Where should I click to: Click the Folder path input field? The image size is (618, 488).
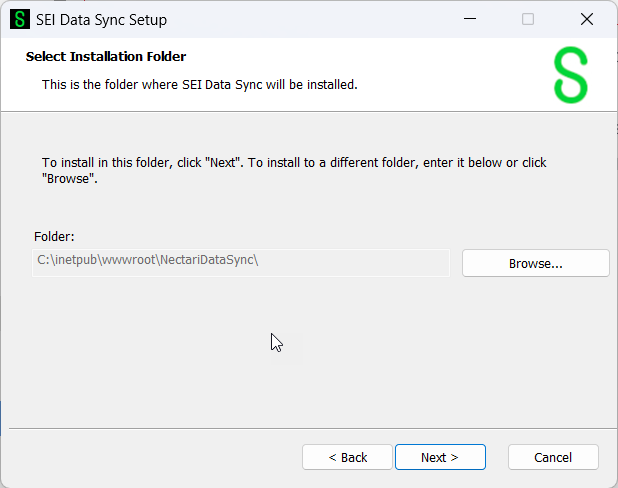pyautogui.click(x=241, y=262)
